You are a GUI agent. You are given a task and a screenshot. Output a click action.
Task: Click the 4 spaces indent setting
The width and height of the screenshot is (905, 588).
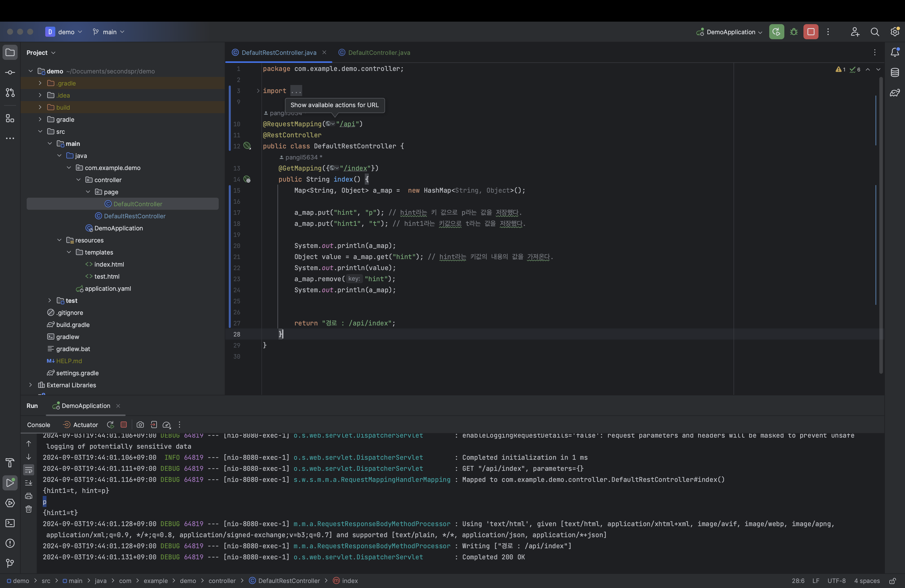point(867,581)
